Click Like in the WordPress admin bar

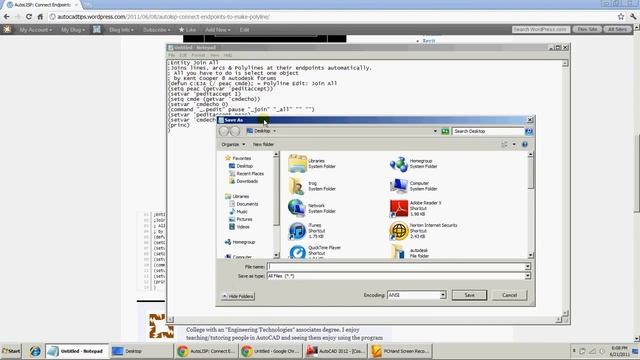[x=187, y=30]
